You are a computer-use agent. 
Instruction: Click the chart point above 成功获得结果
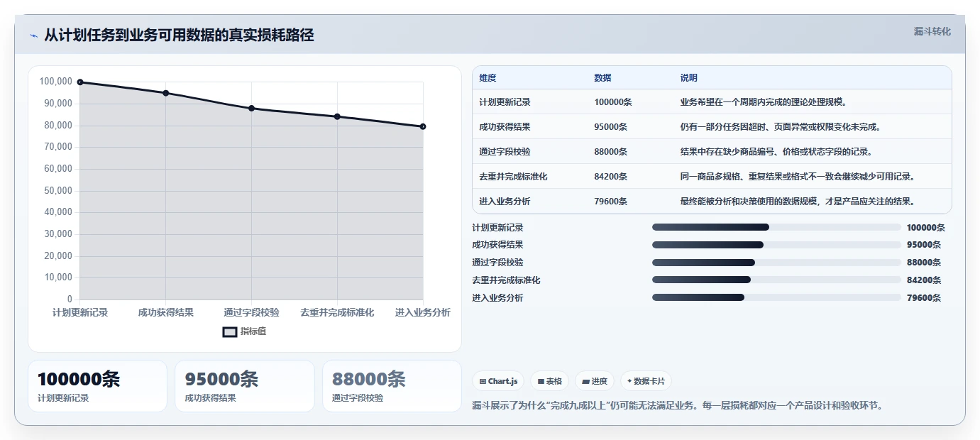166,93
